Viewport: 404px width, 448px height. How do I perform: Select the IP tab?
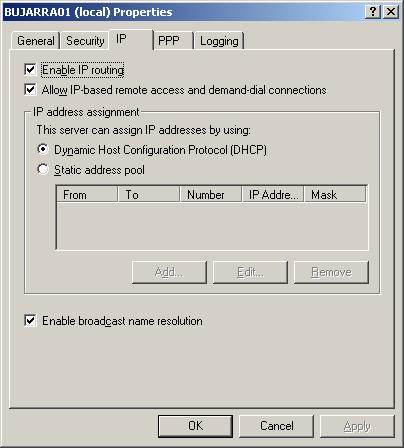coord(131,39)
